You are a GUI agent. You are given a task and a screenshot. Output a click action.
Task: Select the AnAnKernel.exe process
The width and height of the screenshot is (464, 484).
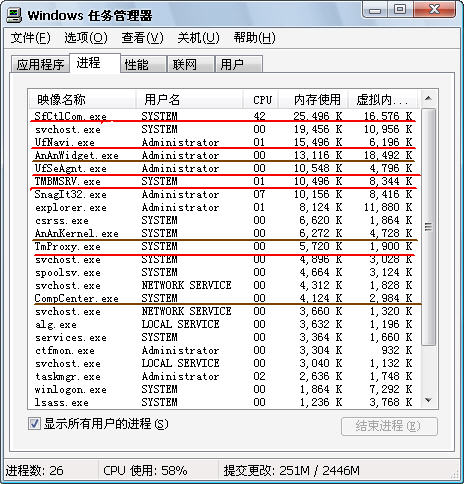coord(224,233)
